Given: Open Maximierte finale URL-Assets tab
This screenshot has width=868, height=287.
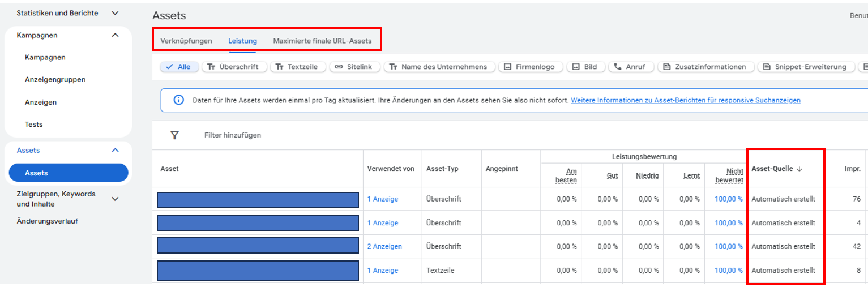Looking at the screenshot, I should (322, 41).
